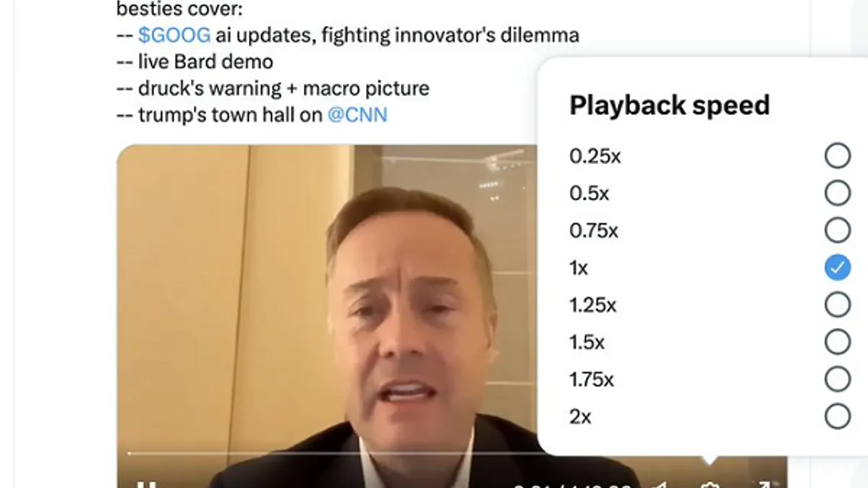Open the @CNN mention link
868x488 pixels.
pos(357,114)
